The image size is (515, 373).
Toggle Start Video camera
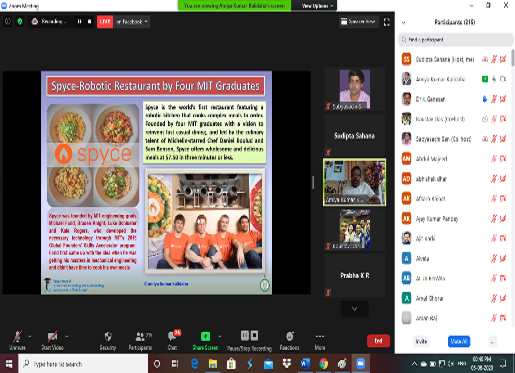(52, 337)
